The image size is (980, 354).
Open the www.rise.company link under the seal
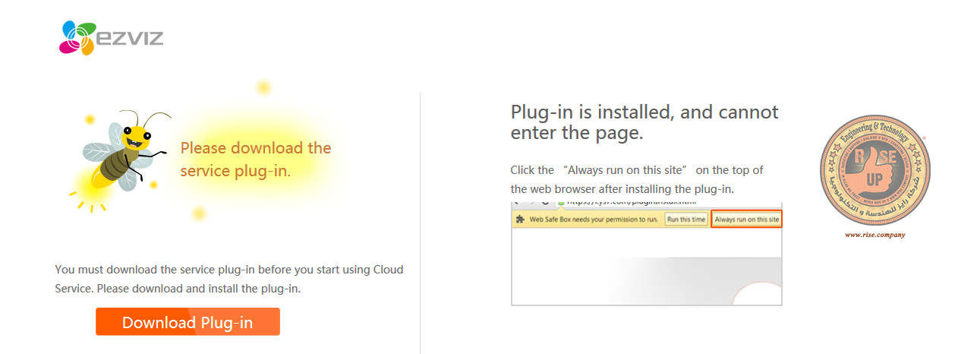[874, 235]
